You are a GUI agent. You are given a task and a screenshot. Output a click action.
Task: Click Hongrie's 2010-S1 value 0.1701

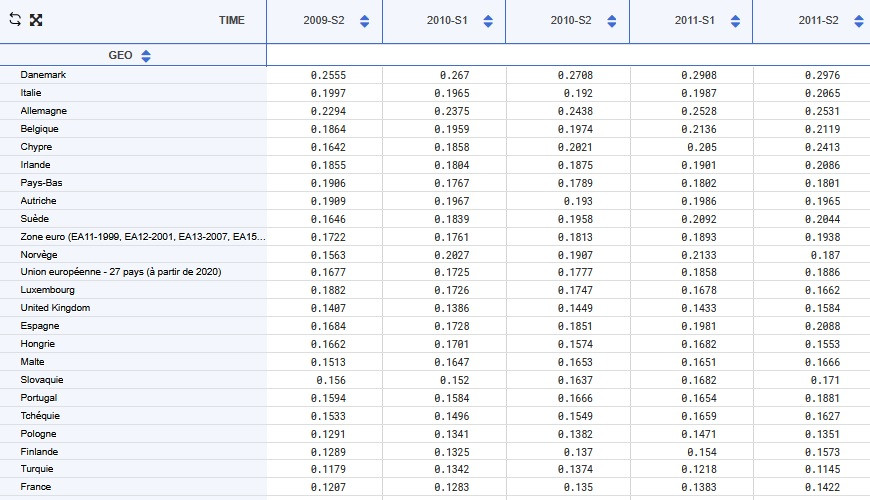[452, 344]
